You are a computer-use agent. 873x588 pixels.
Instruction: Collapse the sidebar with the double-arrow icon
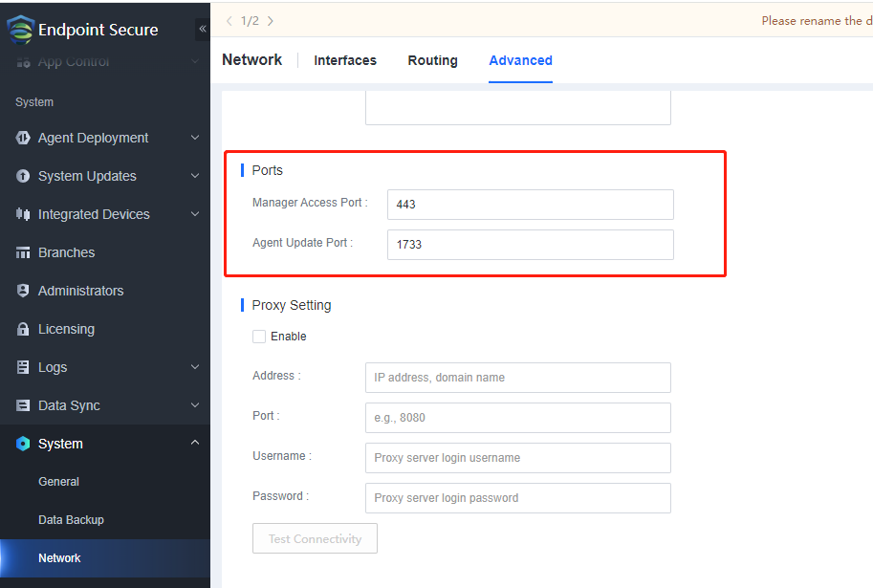(203, 30)
